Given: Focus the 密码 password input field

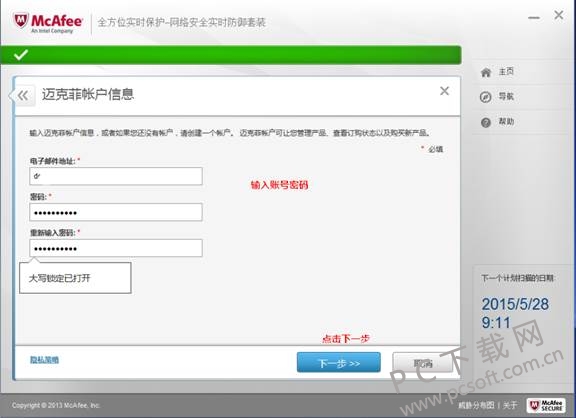Looking at the screenshot, I should coord(116,212).
